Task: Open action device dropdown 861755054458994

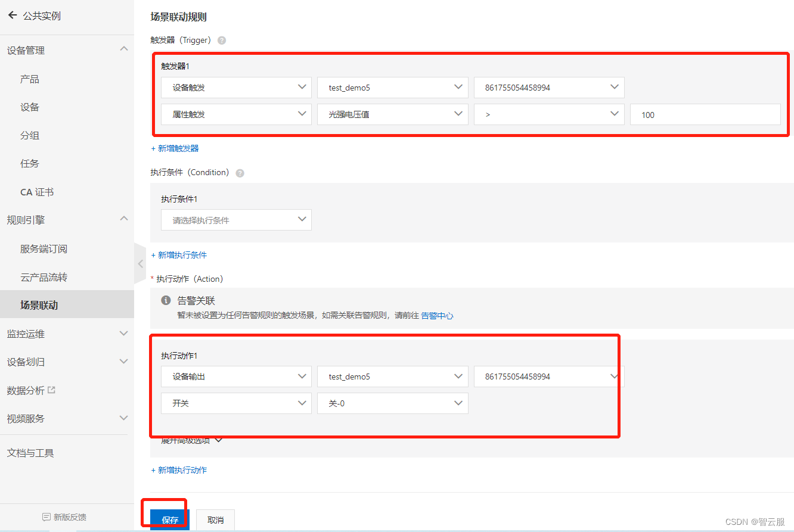Action: (549, 377)
